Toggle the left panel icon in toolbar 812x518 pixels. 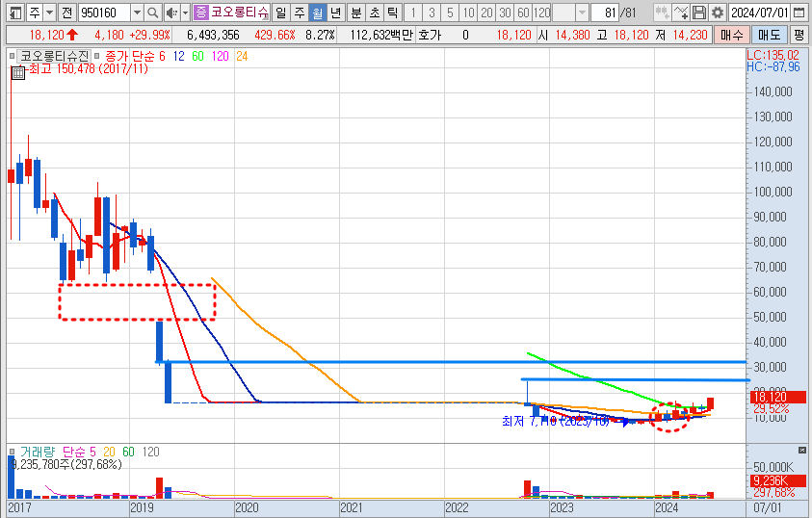pyautogui.click(x=16, y=13)
